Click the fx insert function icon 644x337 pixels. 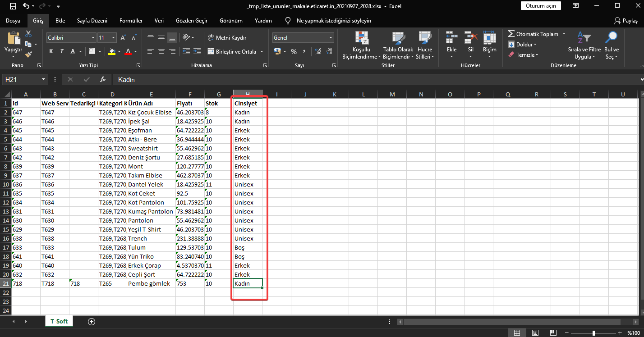coord(103,79)
